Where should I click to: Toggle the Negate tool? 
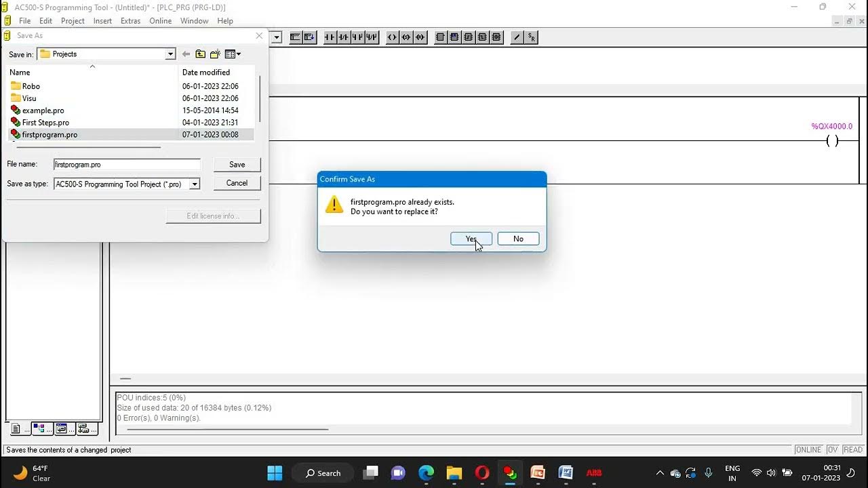517,37
